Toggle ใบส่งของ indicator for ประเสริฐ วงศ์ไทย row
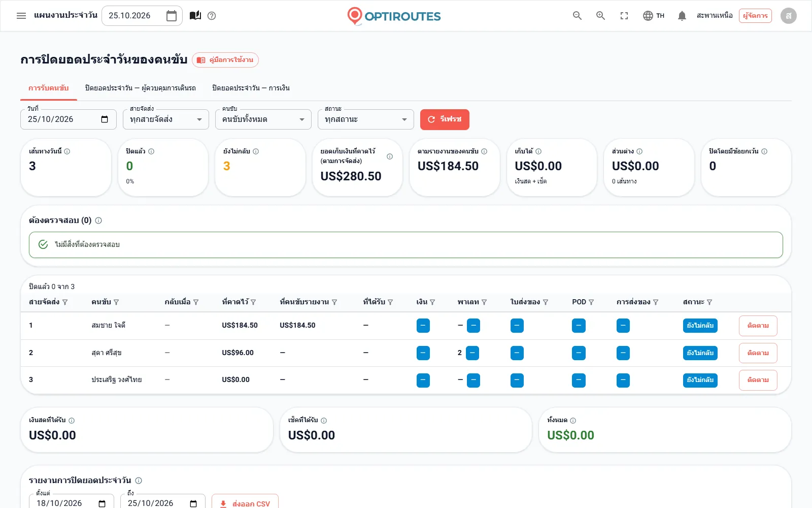Screen dimensions: 812x508 coord(517,380)
